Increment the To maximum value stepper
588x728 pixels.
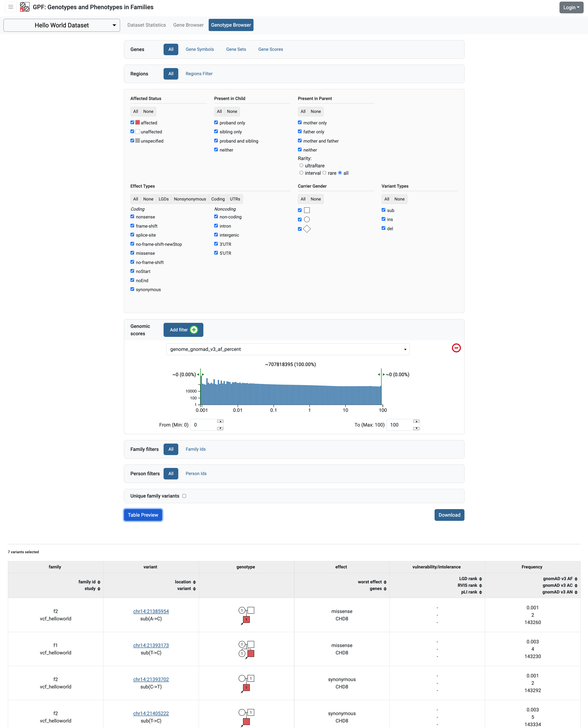(416, 421)
